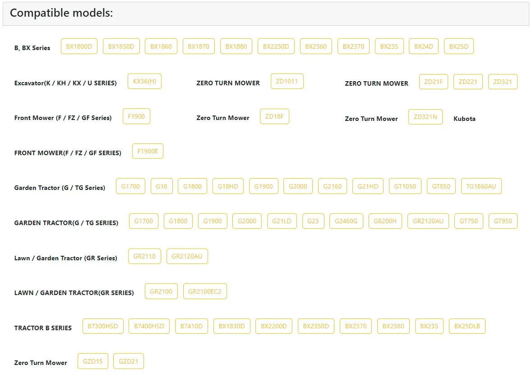Select the BX2360 model
This screenshot has width=532, height=392.
click(x=316, y=46)
